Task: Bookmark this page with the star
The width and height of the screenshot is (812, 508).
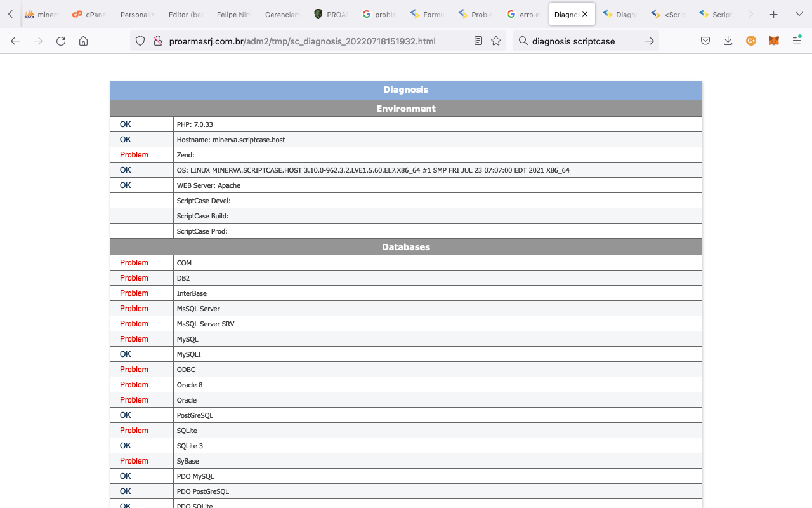Action: (x=496, y=41)
